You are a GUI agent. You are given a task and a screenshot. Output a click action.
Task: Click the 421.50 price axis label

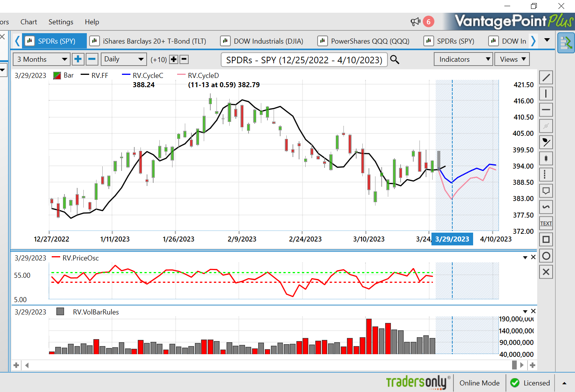click(523, 85)
